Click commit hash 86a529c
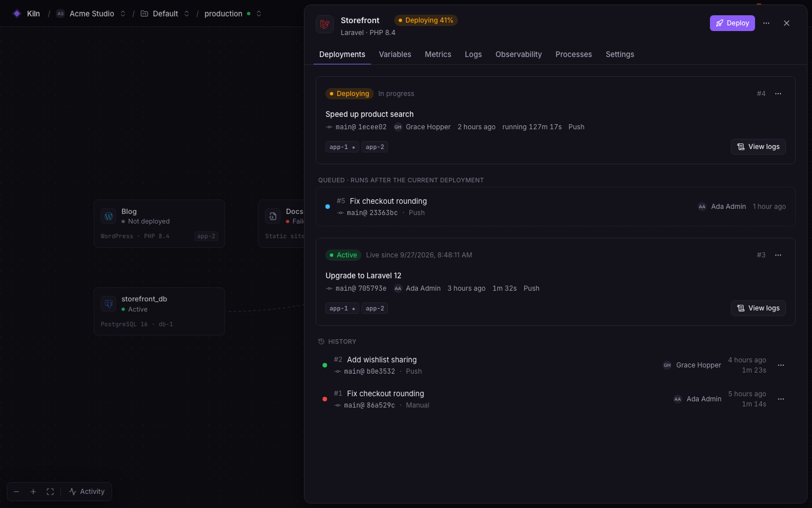Screen dimensions: 812x508 click(x=381, y=405)
